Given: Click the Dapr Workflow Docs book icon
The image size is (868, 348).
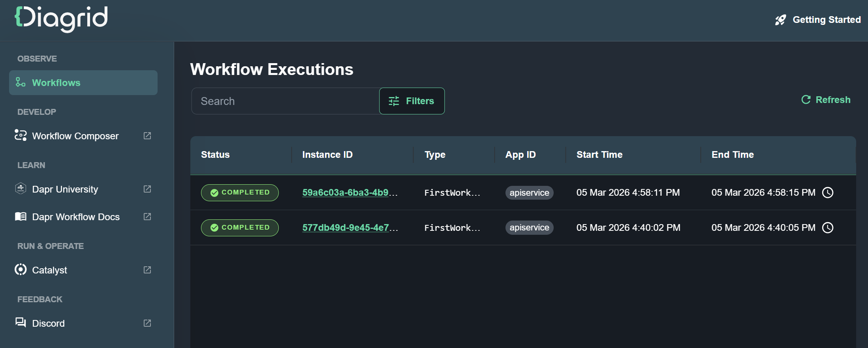Looking at the screenshot, I should [21, 216].
